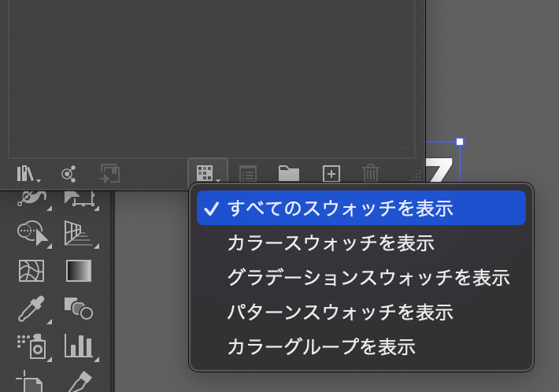
Task: Select パターンスウォッチを表示 option
Action: click(361, 312)
